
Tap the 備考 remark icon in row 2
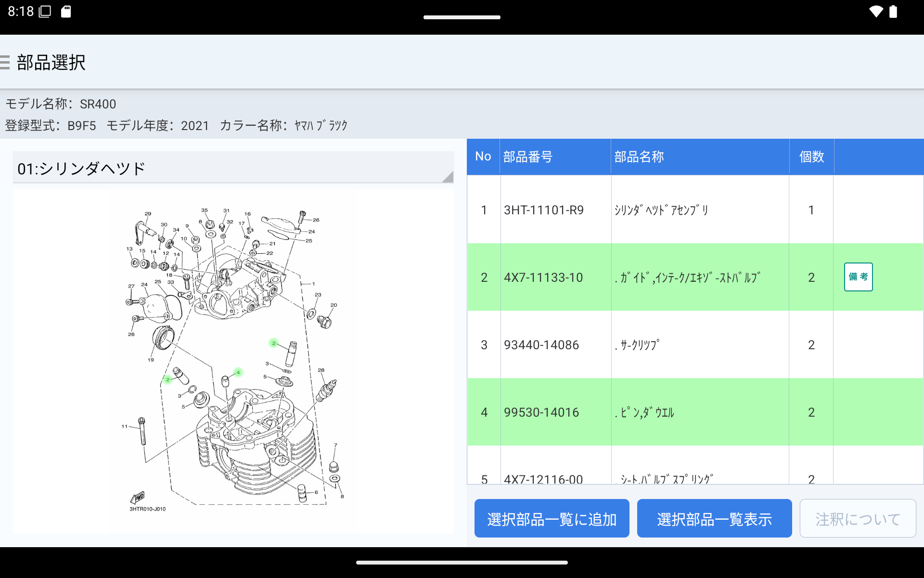(x=858, y=277)
